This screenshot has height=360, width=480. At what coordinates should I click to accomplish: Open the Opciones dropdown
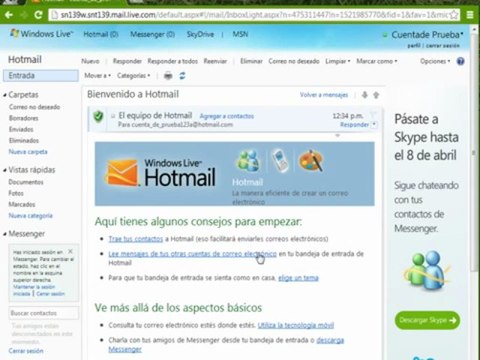pos(435,61)
